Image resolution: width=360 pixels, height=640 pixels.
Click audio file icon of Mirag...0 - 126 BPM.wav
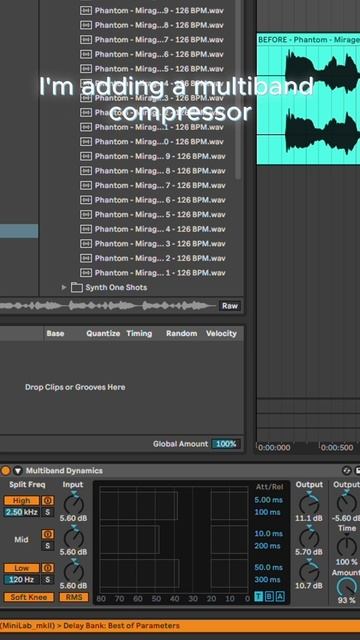[86, 142]
